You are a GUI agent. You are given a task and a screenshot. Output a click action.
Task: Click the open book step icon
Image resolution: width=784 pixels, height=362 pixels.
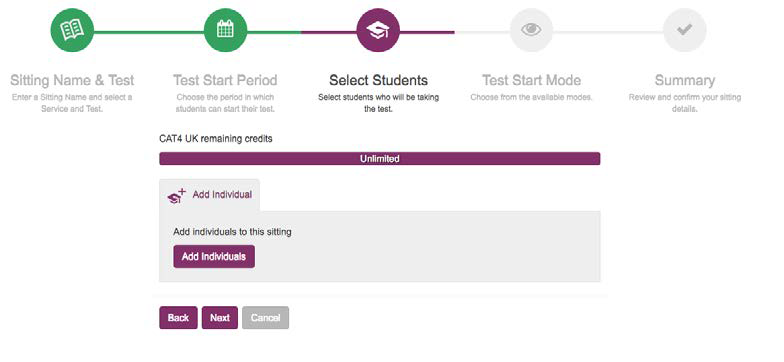pyautogui.click(x=72, y=30)
